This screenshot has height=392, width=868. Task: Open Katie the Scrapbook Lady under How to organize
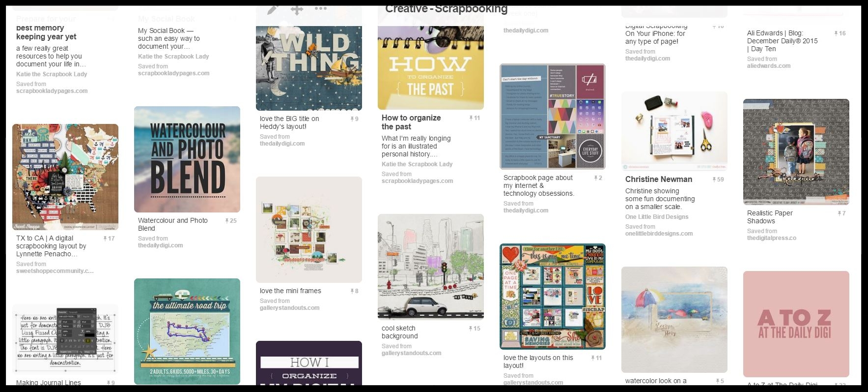click(x=417, y=164)
